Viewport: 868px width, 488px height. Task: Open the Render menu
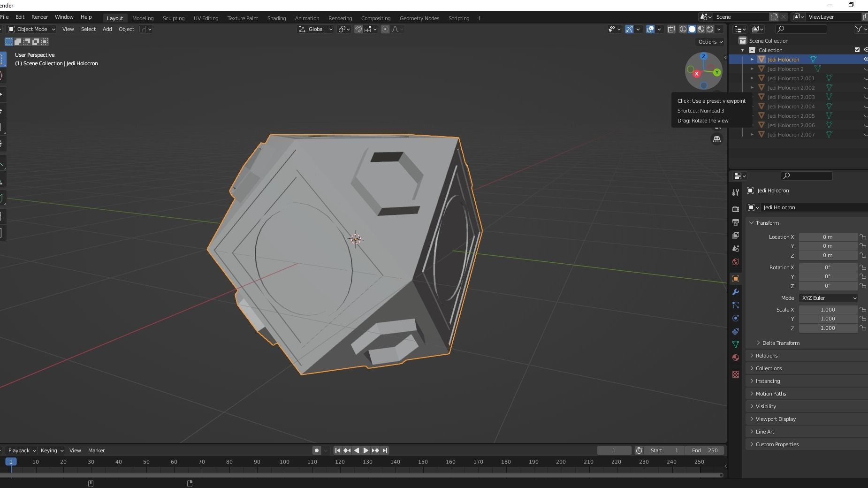39,17
